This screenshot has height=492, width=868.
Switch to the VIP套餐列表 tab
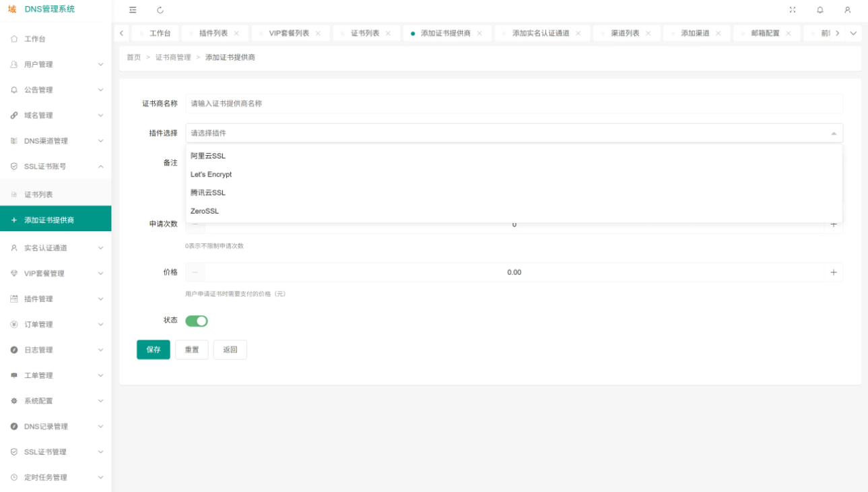click(289, 33)
